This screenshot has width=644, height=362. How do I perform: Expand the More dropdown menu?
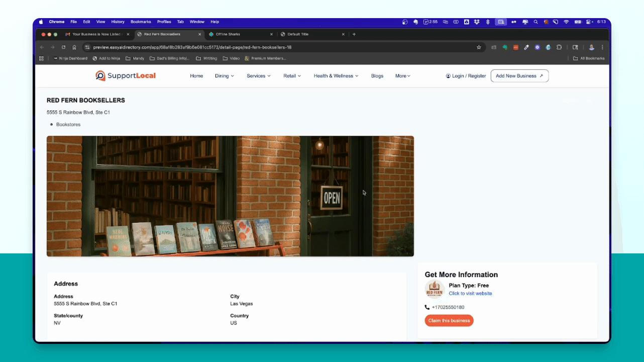pos(403,76)
